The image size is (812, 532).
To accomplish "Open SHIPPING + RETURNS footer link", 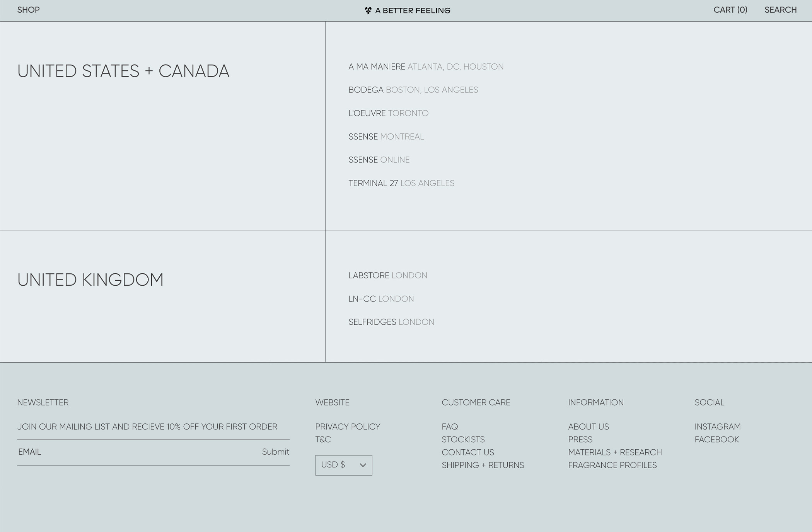I will [x=483, y=465].
